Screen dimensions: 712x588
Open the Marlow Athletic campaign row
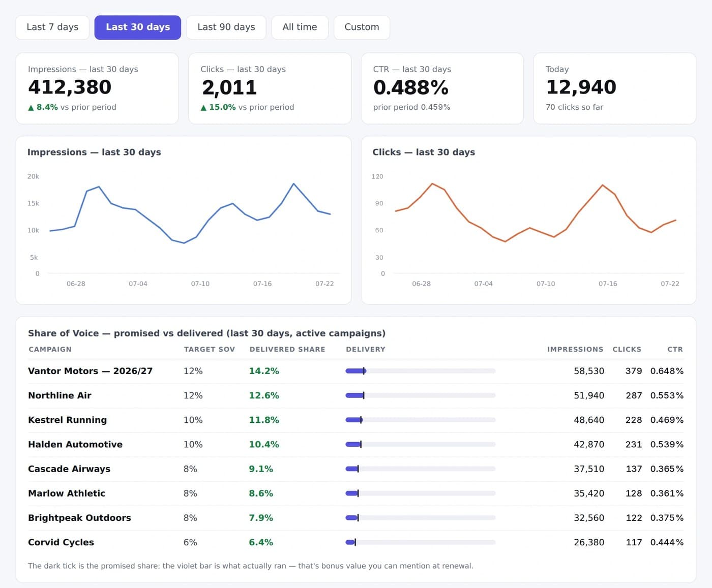click(x=355, y=493)
